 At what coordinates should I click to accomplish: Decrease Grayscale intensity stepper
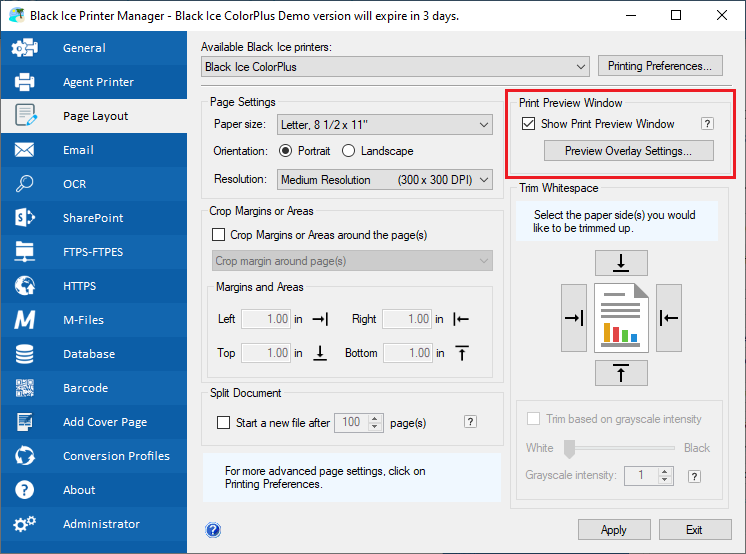[665, 480]
